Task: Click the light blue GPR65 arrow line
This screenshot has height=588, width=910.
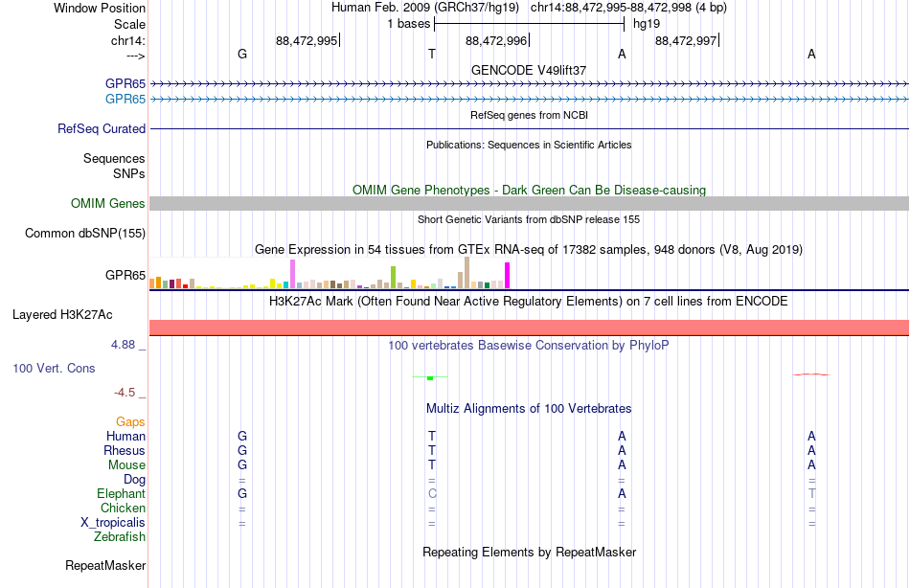Action: pos(529,100)
